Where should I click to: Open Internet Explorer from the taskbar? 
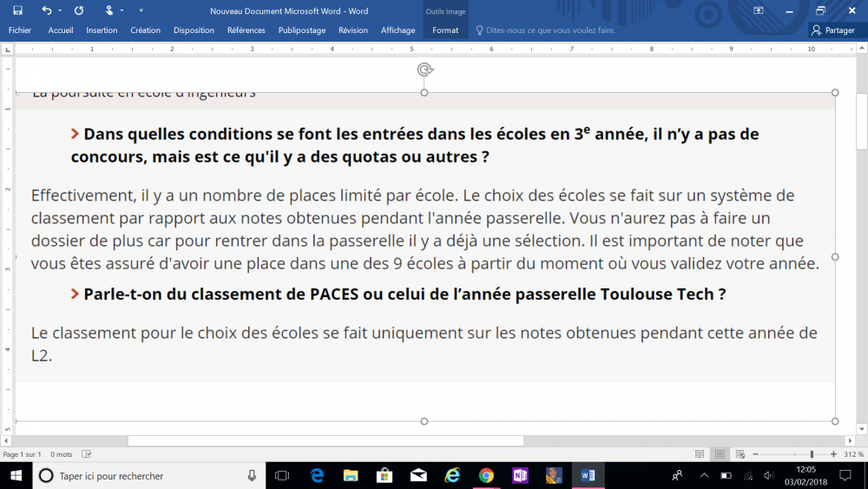[x=452, y=476]
